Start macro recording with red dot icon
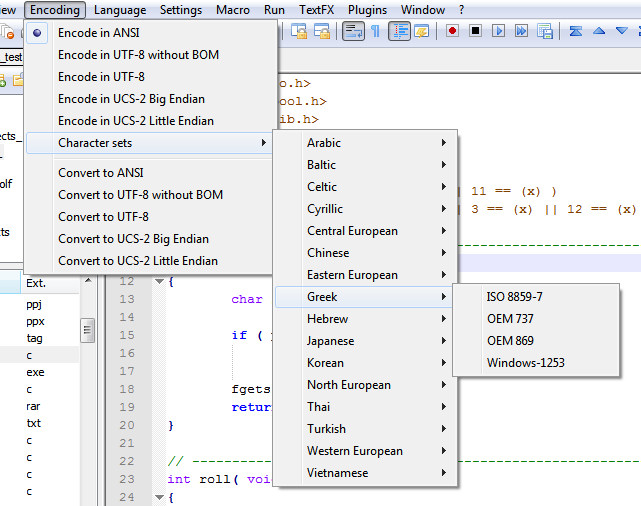 (x=452, y=31)
